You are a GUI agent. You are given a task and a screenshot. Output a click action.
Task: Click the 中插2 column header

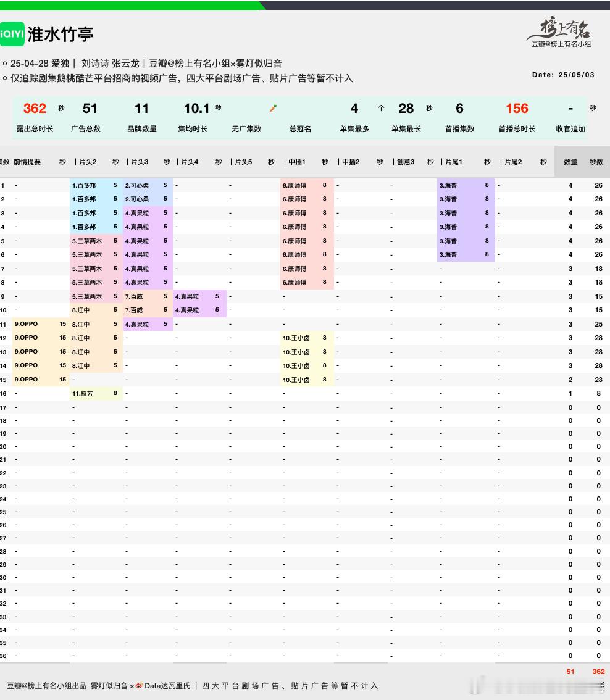pos(351,162)
